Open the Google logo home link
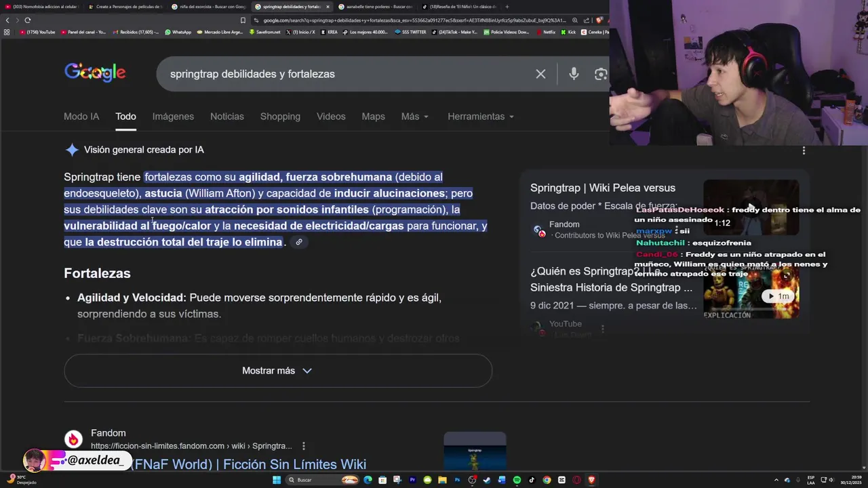 click(x=95, y=73)
